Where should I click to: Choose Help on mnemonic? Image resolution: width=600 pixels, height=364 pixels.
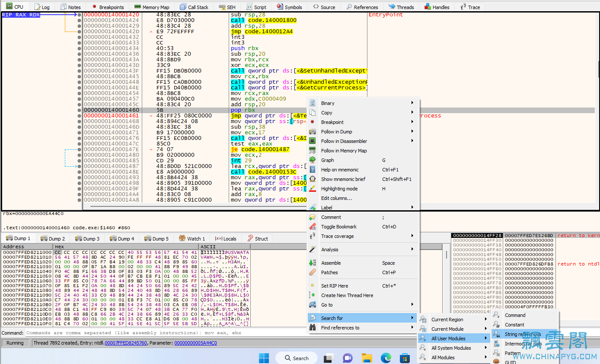pyautogui.click(x=363, y=170)
